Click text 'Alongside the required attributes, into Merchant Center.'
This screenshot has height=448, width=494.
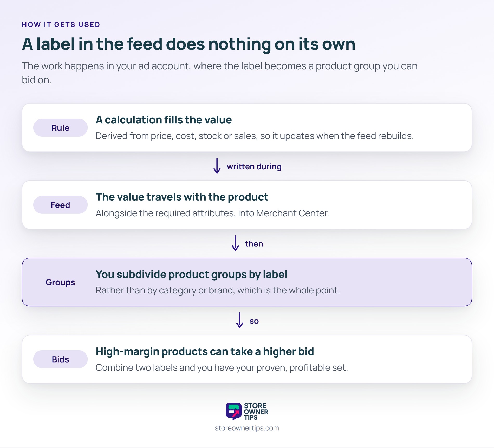[x=212, y=213]
